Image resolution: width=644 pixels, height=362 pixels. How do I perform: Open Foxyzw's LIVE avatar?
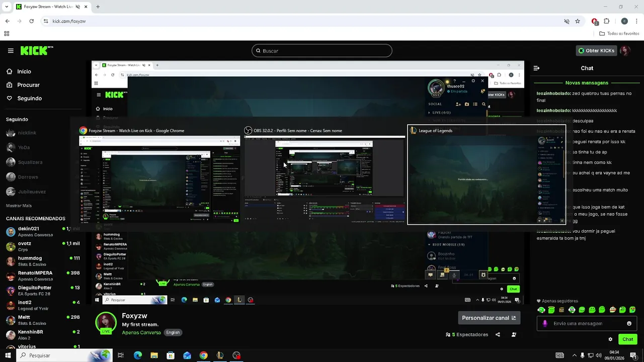coord(106,323)
